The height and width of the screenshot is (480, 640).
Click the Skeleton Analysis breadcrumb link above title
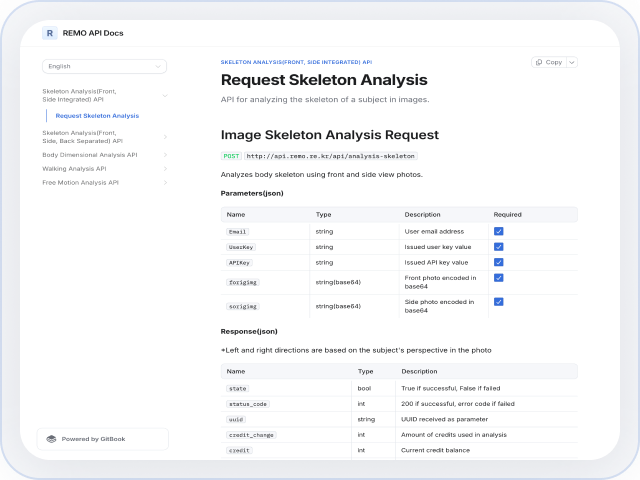point(296,61)
